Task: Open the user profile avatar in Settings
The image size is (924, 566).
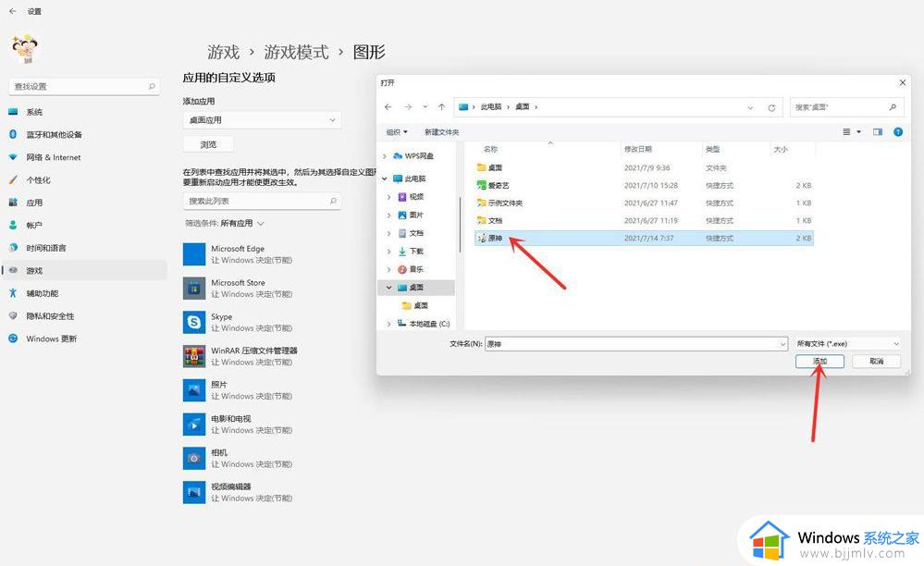Action: (x=25, y=49)
